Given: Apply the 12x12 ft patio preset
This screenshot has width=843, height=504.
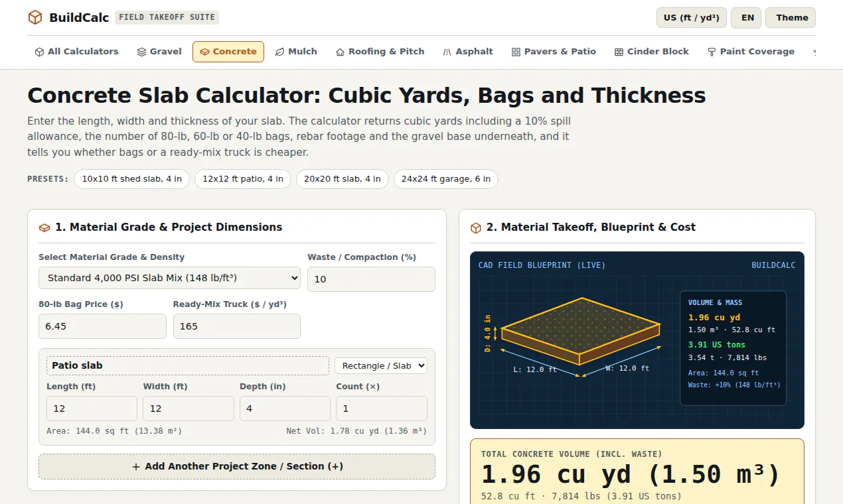Looking at the screenshot, I should [243, 179].
